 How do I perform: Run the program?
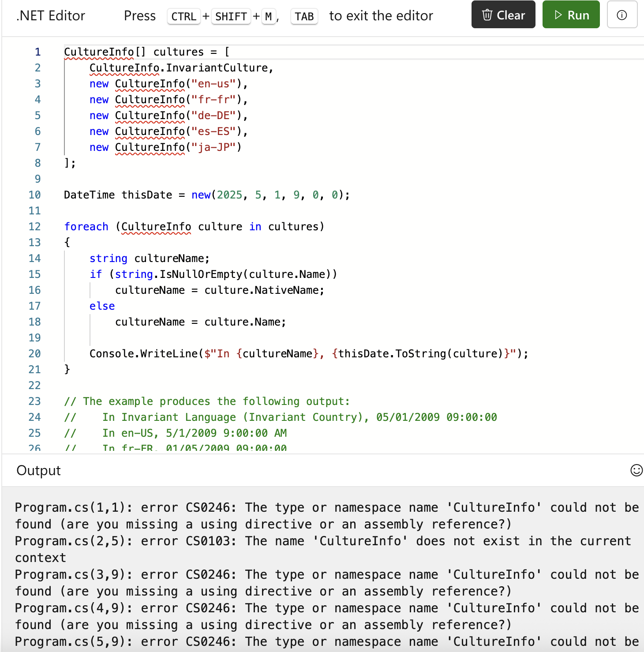(x=571, y=15)
